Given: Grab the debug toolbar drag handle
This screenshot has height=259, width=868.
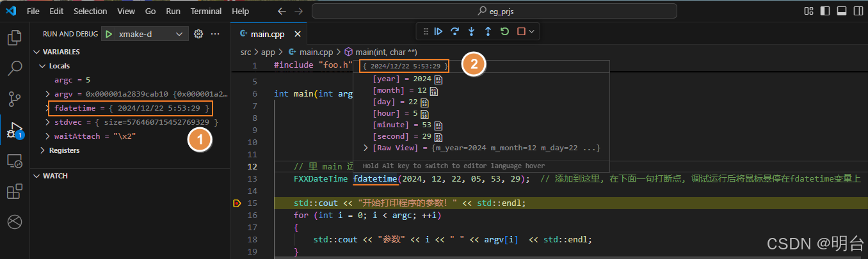Looking at the screenshot, I should 426,31.
